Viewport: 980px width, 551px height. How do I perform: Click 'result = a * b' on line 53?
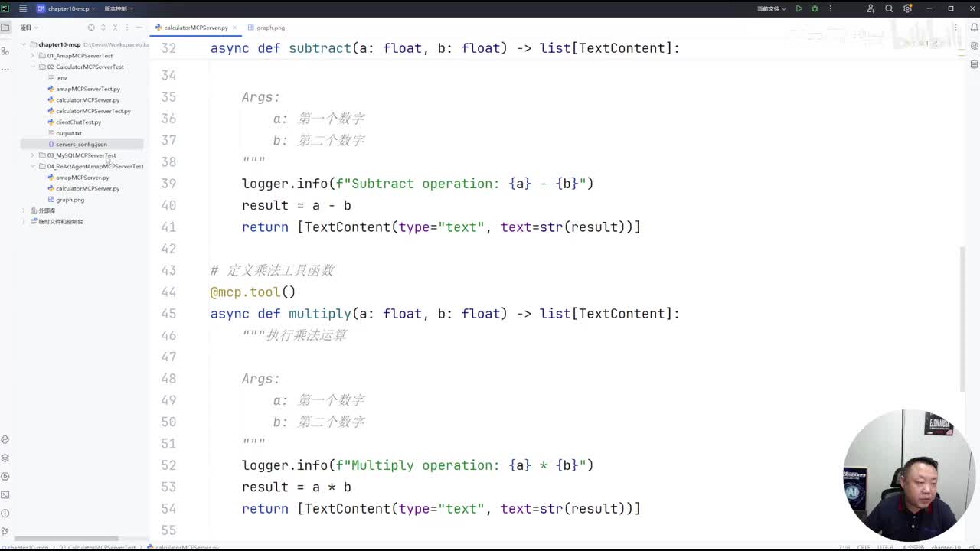click(296, 487)
